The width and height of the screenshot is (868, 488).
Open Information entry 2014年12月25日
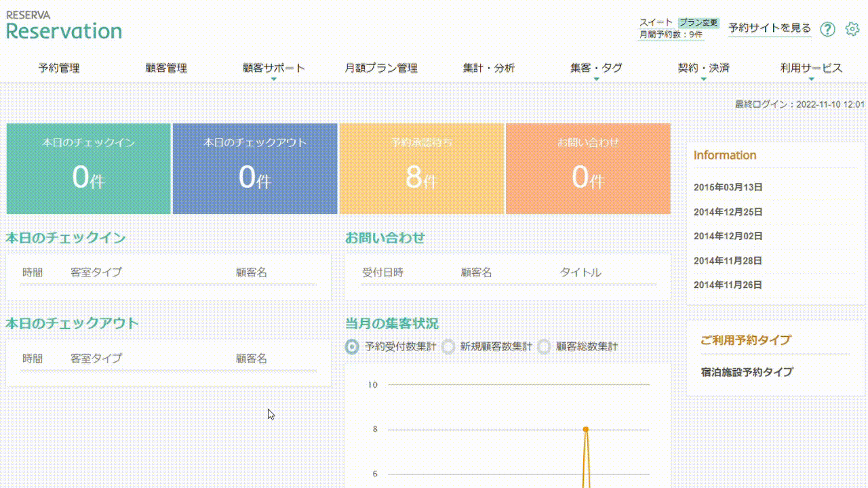[728, 212]
